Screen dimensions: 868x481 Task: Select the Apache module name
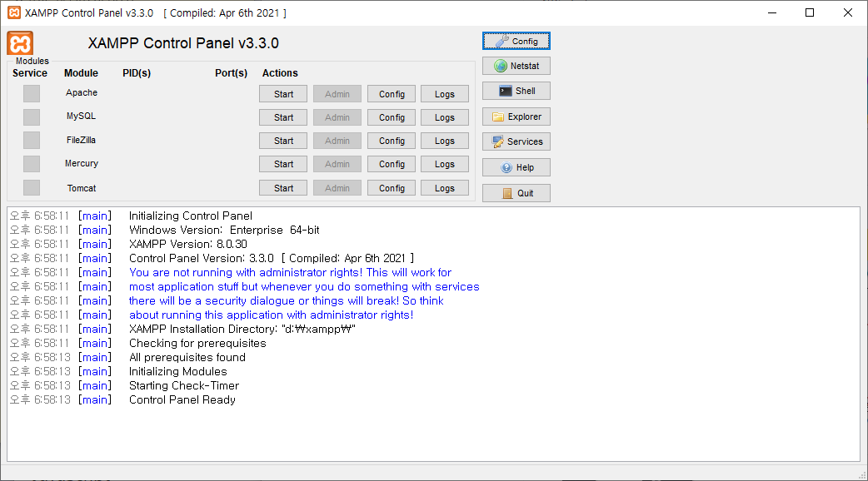82,92
